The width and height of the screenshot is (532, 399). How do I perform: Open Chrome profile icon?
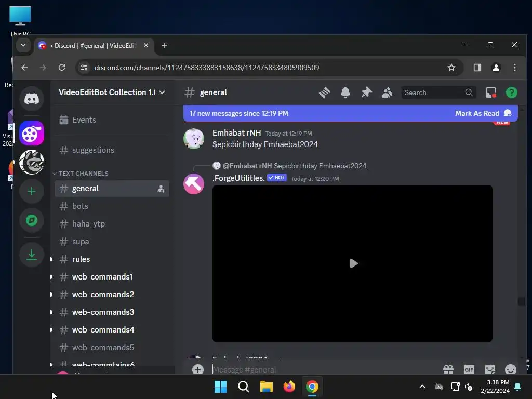[x=496, y=68]
